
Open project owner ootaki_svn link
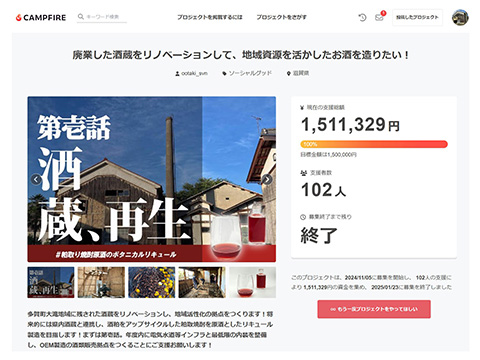(x=191, y=73)
